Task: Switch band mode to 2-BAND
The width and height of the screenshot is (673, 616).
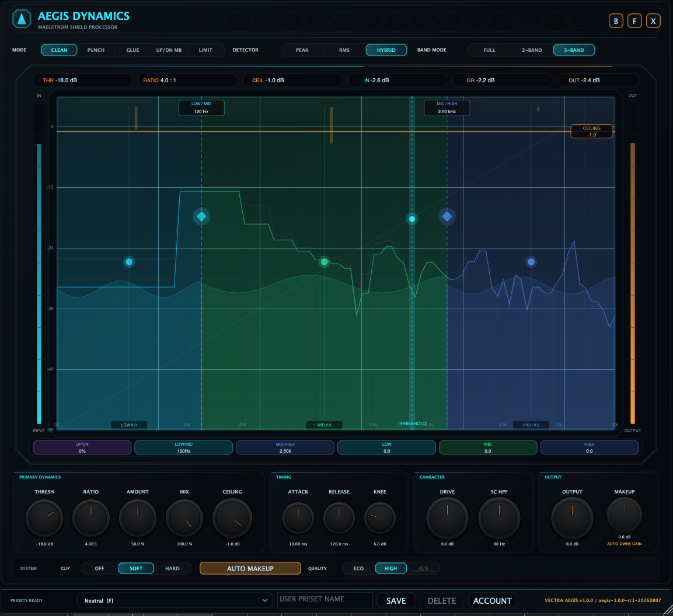Action: point(532,50)
